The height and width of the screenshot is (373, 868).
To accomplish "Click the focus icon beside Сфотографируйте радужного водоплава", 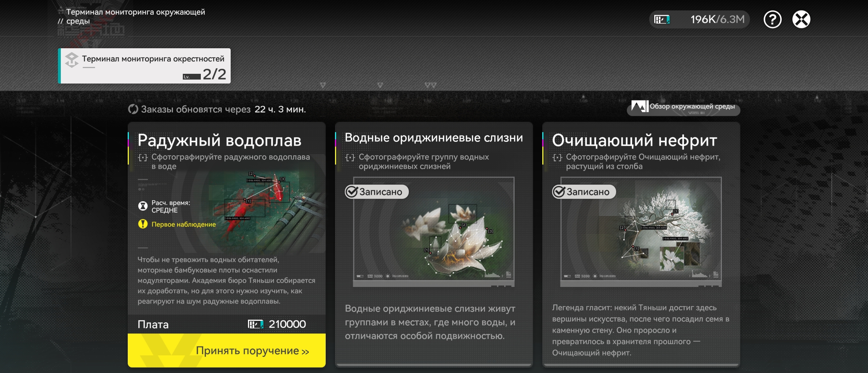I will tap(143, 158).
